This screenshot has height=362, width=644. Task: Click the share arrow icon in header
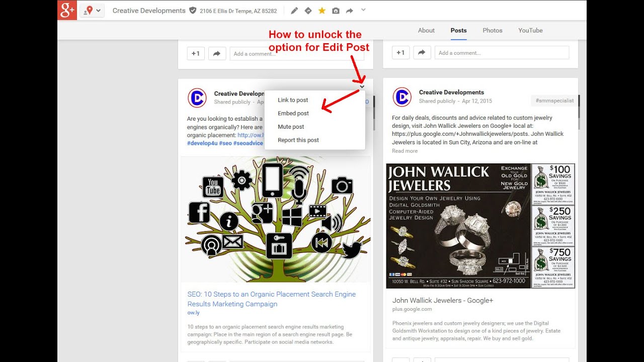pyautogui.click(x=349, y=11)
